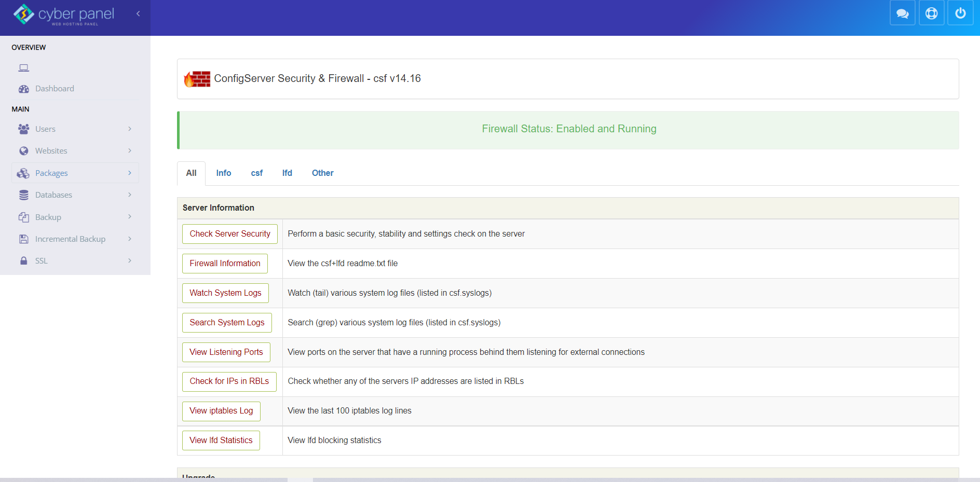This screenshot has width=980, height=482.
Task: Select the All tab
Action: [x=192, y=173]
